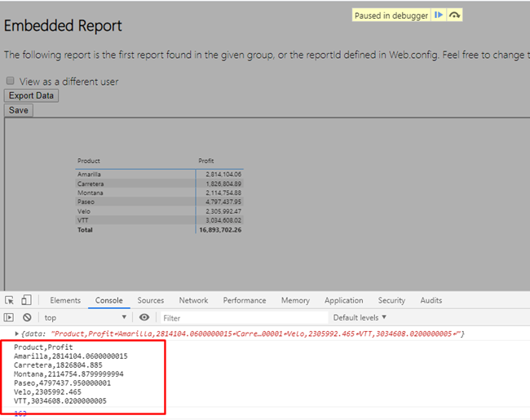Select the Velo product cell
Viewport: 530px width, 420px height.
click(x=84, y=211)
